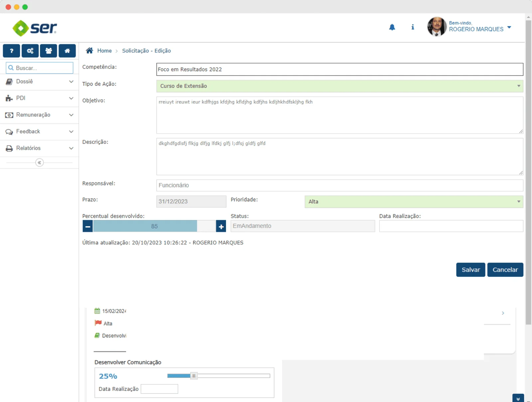
Task: Click the Desenvolver Comunicação slider handle
Action: [x=194, y=376]
